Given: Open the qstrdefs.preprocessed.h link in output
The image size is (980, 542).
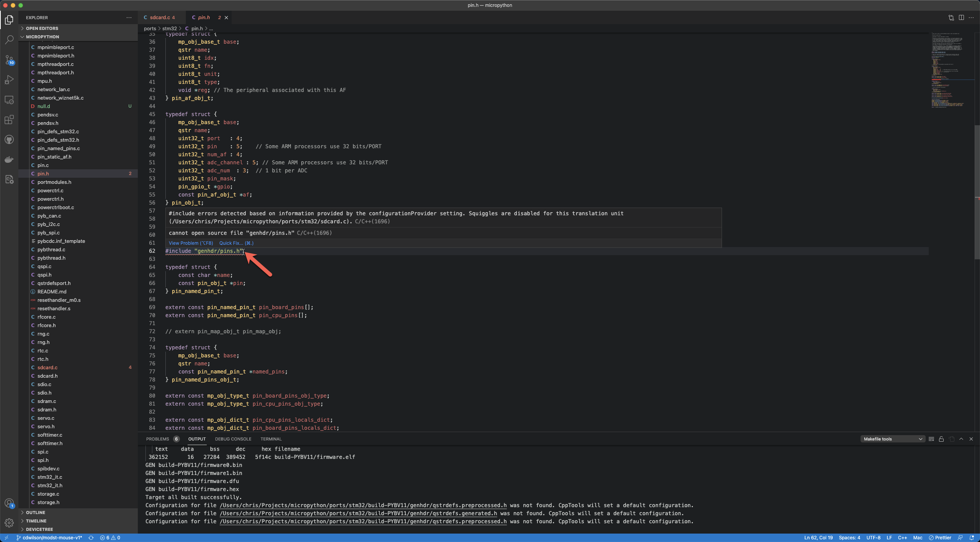Looking at the screenshot, I should [x=363, y=505].
